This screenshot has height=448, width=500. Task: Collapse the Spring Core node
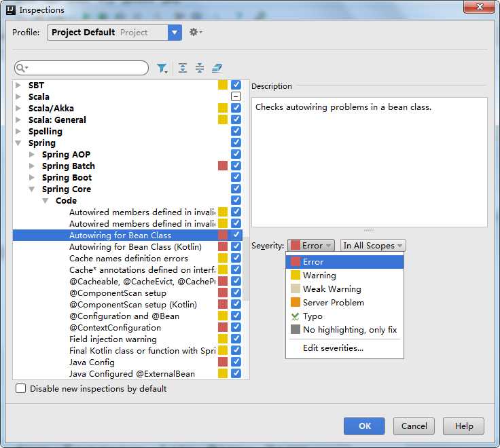pos(31,189)
